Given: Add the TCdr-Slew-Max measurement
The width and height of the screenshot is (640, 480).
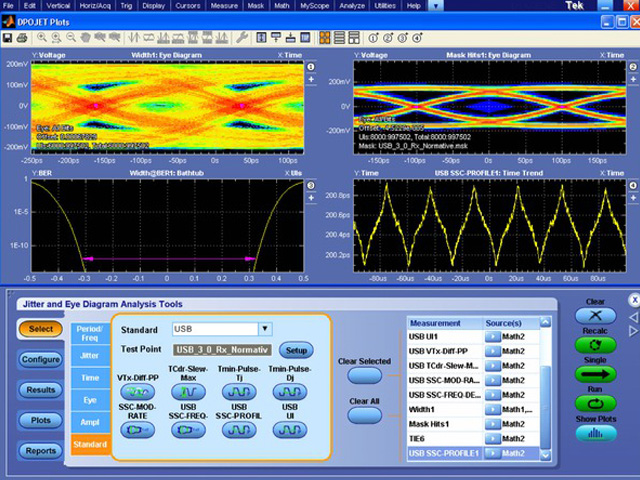Looking at the screenshot, I should tap(188, 392).
